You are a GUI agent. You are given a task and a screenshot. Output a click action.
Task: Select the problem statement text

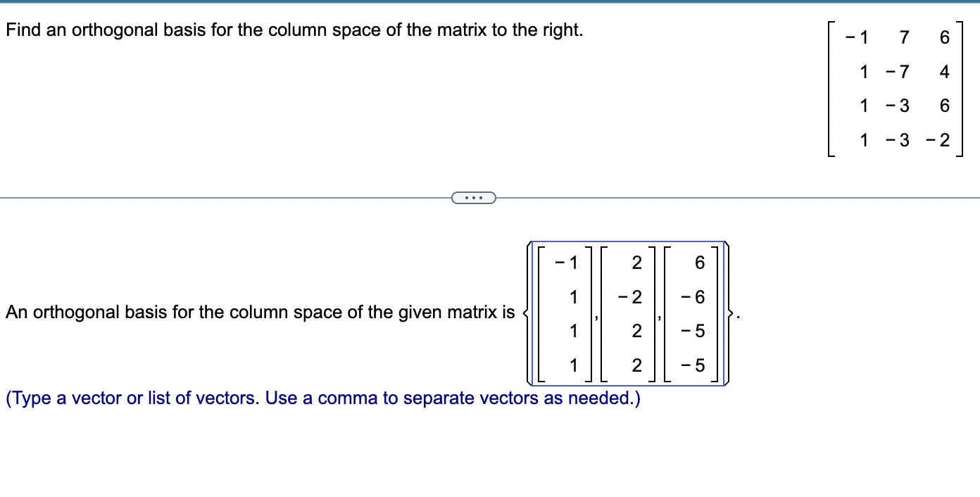click(293, 30)
